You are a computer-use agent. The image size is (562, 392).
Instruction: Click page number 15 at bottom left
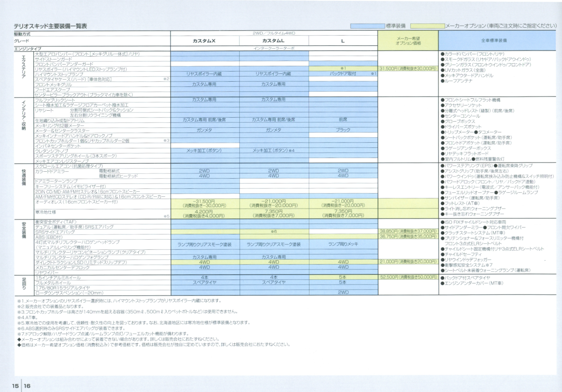point(15,386)
